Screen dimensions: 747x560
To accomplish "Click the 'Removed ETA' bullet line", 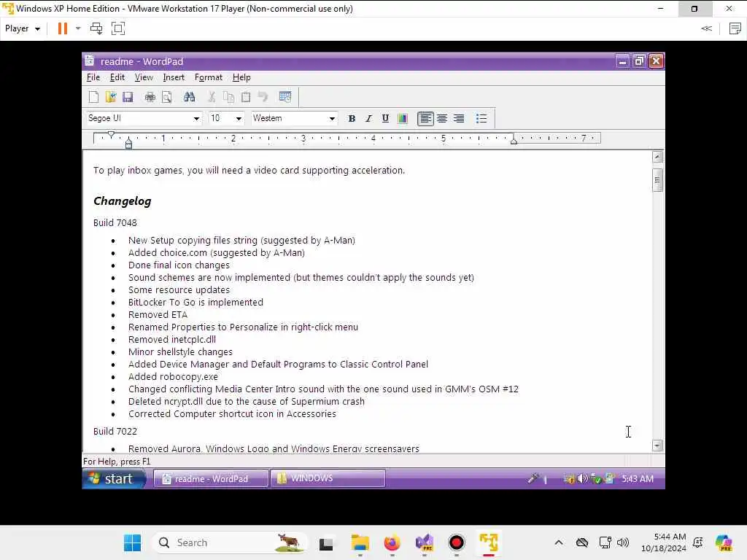I will tap(158, 315).
